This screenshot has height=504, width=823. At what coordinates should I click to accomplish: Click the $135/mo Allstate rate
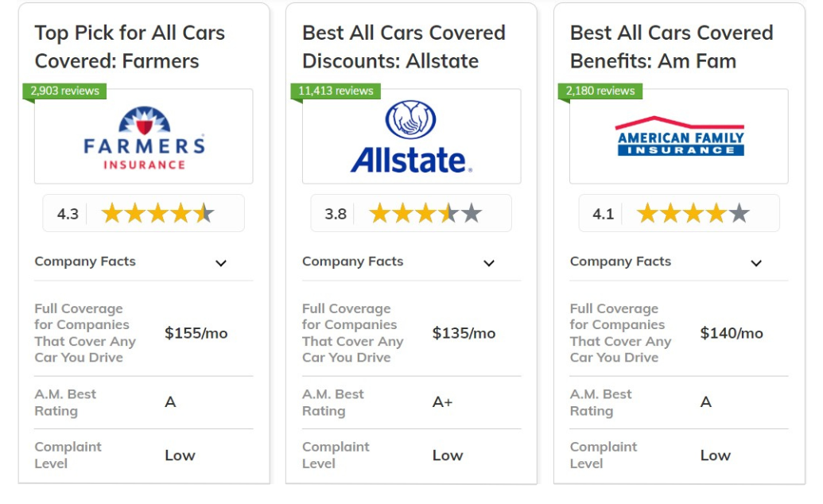[x=464, y=333]
